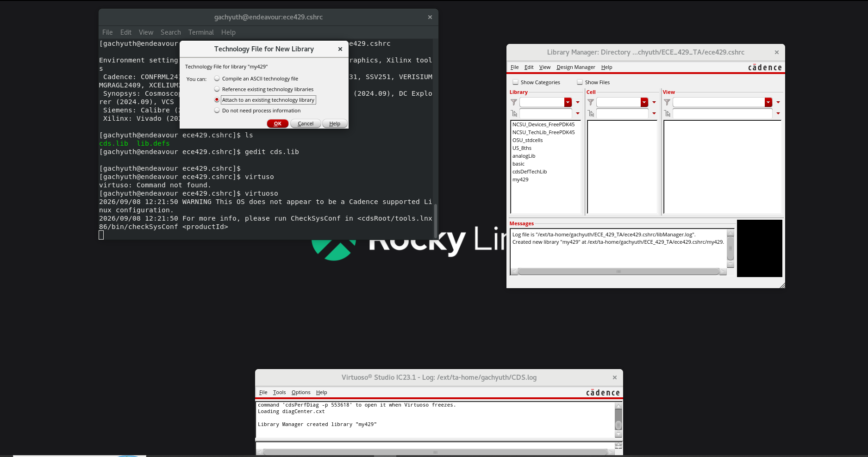Click the Virtuoso log scroll down arrow
This screenshot has height=457, width=868.
point(618,434)
